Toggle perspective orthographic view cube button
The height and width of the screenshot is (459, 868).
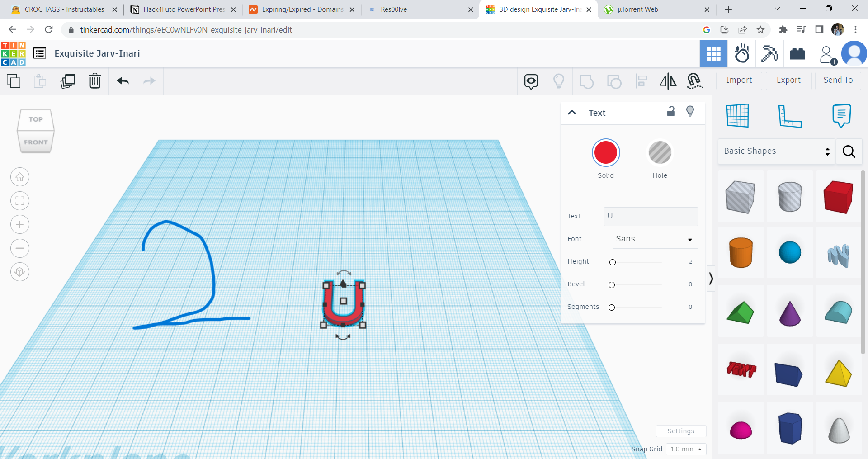pos(20,272)
